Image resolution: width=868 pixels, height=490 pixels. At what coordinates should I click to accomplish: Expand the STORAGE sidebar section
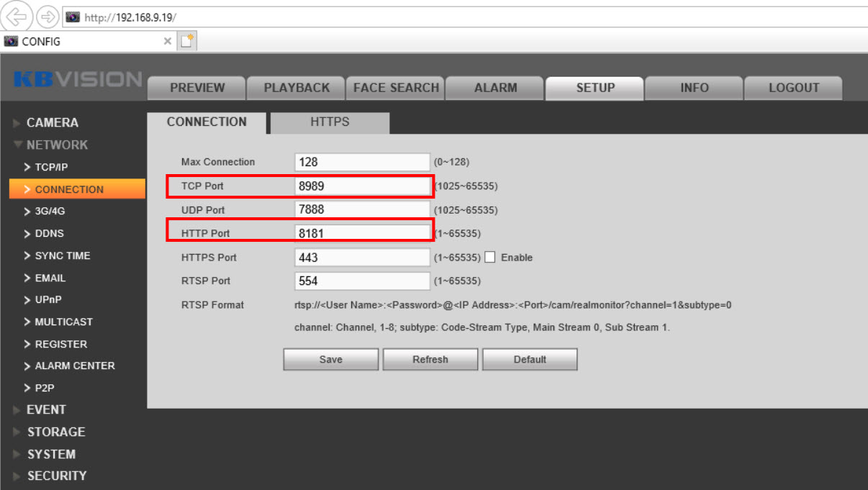[x=55, y=432]
